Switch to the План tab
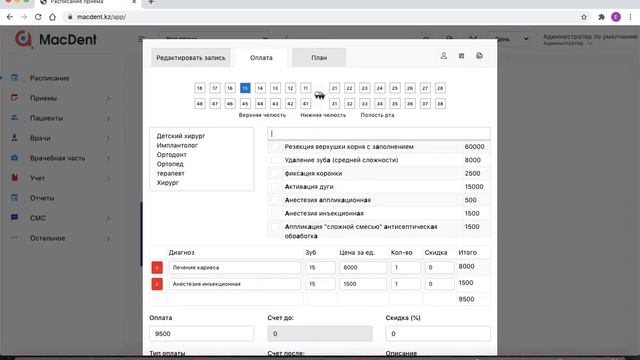Image resolution: width=640 pixels, height=360 pixels. [x=319, y=58]
